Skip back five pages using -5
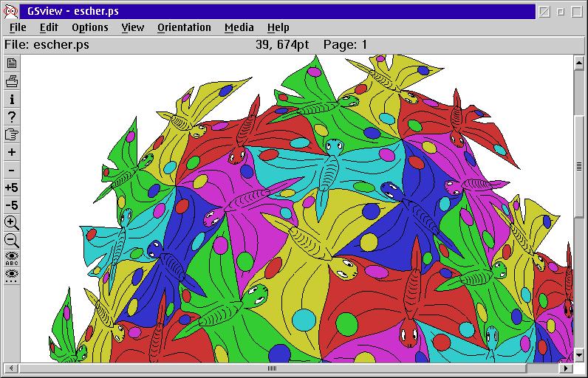 click(12, 205)
